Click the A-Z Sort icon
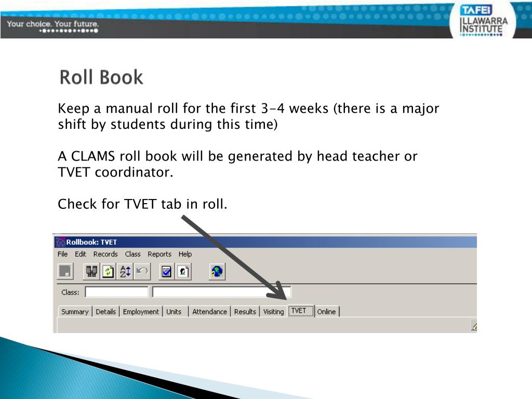 click(x=125, y=271)
